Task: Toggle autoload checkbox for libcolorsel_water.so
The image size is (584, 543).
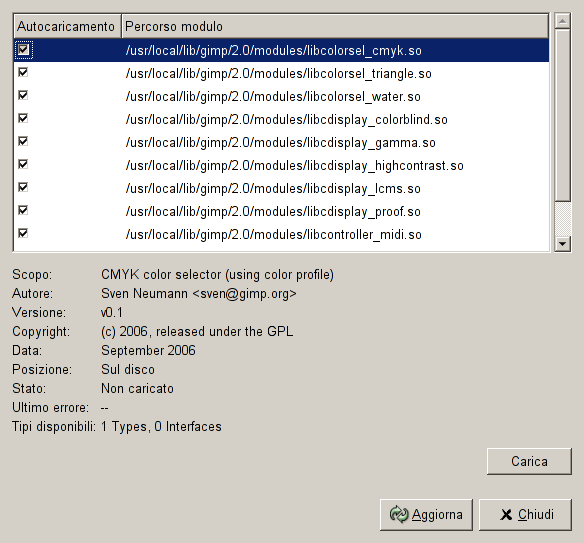Action: [23, 95]
